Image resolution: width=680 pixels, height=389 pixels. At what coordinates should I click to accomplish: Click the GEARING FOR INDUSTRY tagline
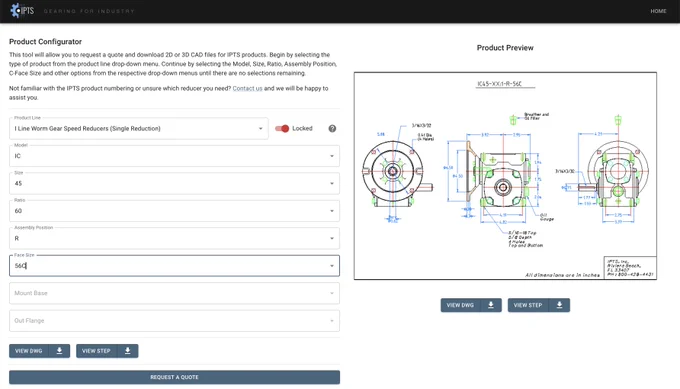pos(89,11)
